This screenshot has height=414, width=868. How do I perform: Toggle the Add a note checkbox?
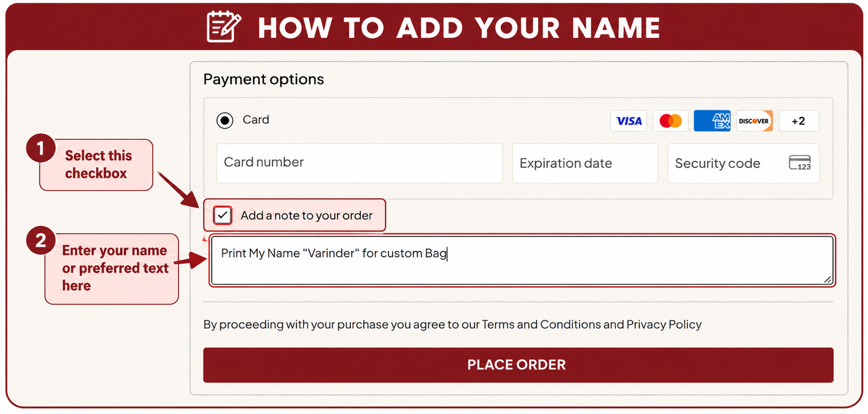pyautogui.click(x=222, y=215)
